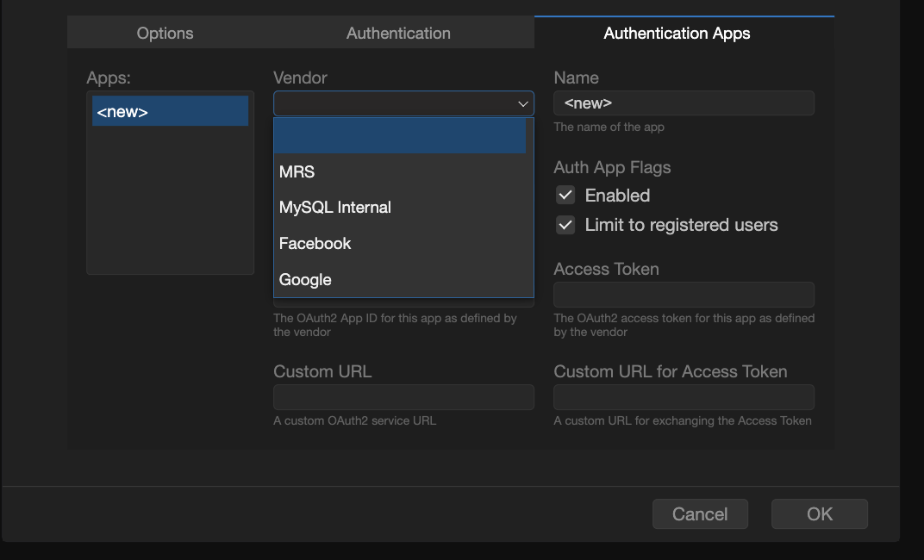The image size is (924, 560).
Task: Focus the Access Token text field
Action: click(x=684, y=295)
